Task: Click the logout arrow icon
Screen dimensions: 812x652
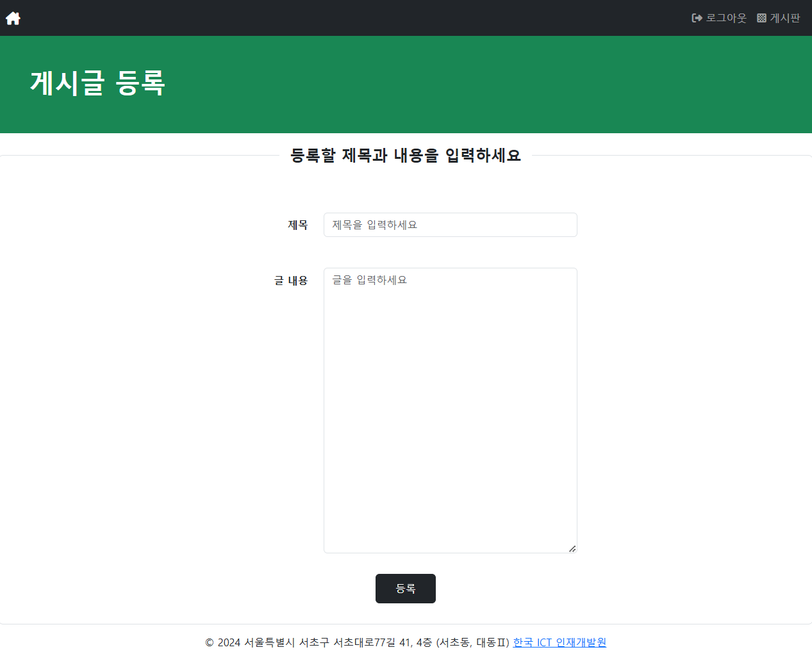Action: tap(697, 18)
